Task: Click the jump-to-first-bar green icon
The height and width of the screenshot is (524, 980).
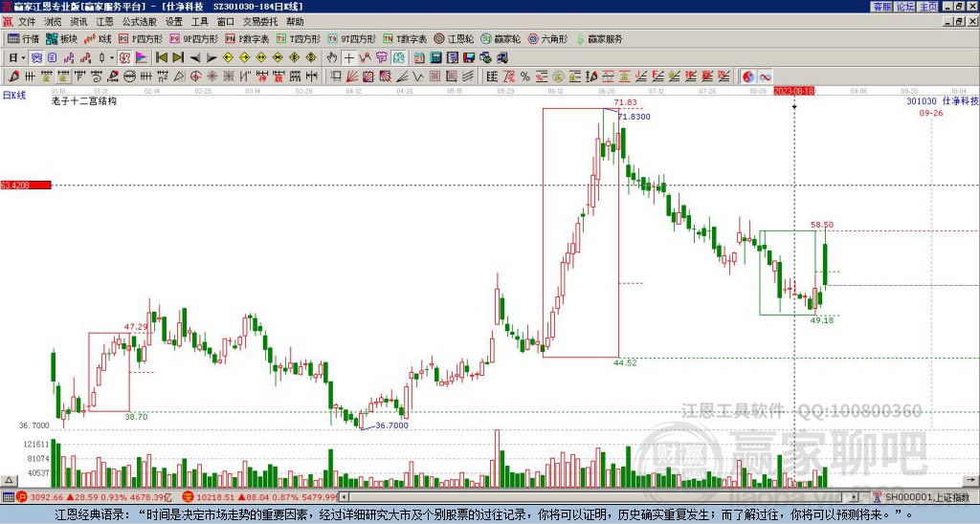Action: click(x=161, y=58)
